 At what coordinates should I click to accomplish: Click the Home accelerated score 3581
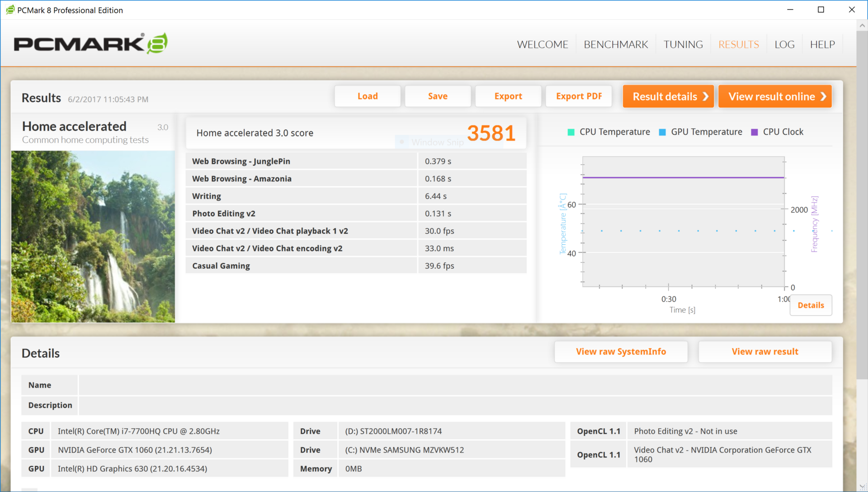click(x=491, y=133)
